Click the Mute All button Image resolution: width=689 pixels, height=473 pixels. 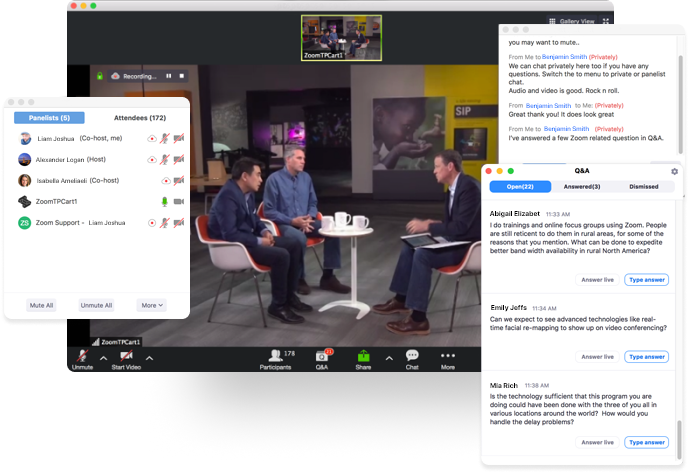42,305
